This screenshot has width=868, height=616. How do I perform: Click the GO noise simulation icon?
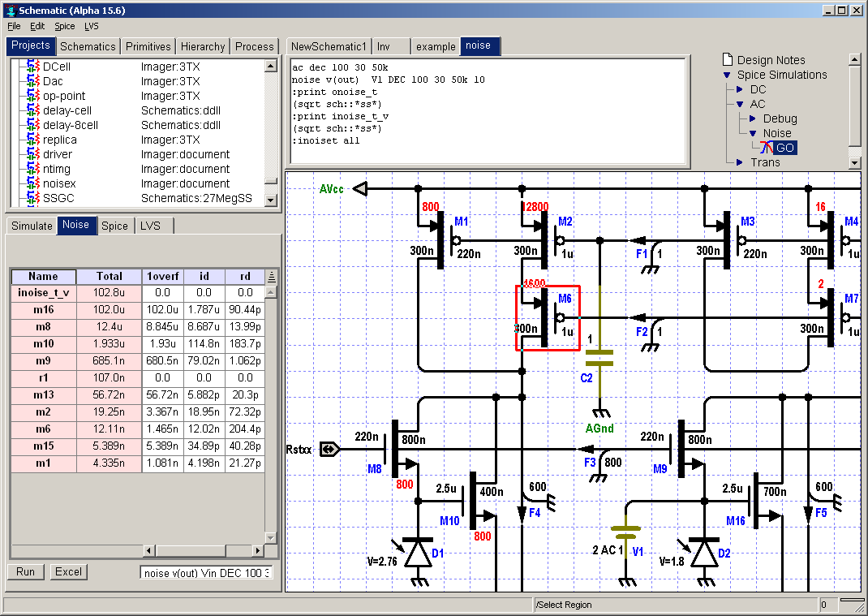[x=767, y=148]
